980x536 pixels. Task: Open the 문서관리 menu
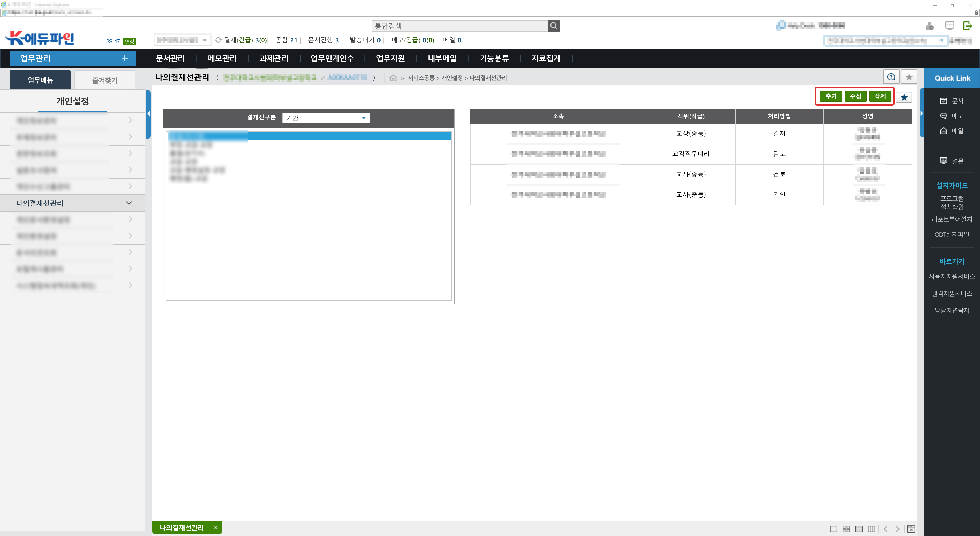(170, 59)
